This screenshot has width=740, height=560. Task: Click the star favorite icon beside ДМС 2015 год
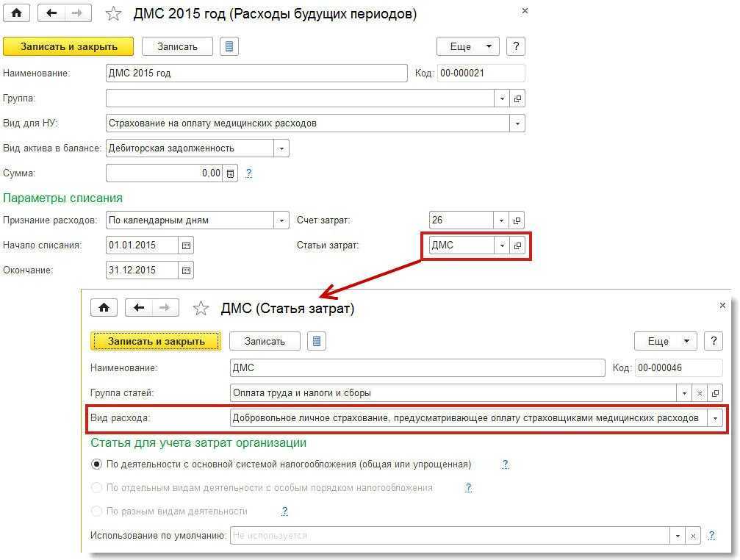(x=113, y=14)
